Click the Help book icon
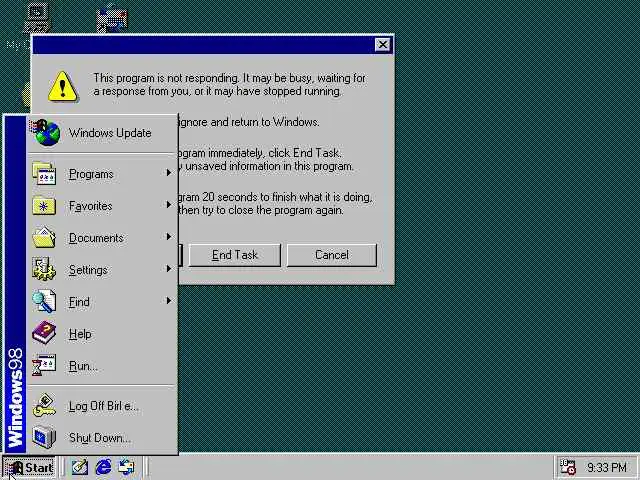Image resolution: width=640 pixels, height=480 pixels. click(x=44, y=333)
